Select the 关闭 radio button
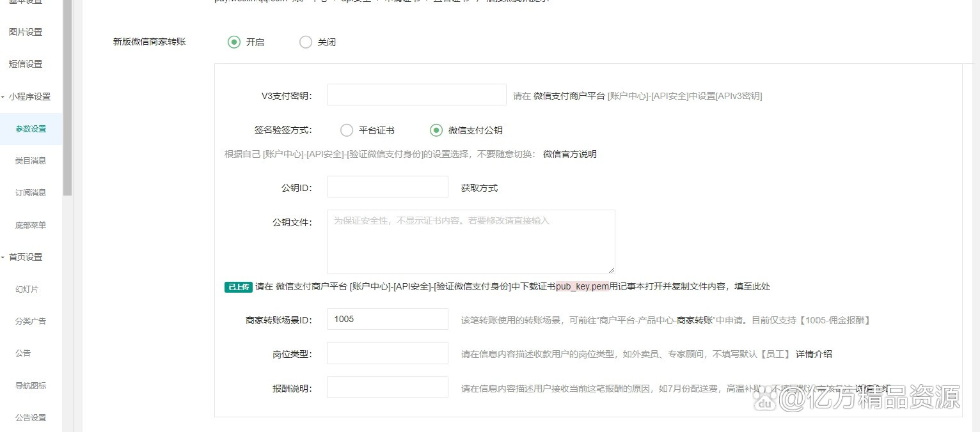 [306, 42]
